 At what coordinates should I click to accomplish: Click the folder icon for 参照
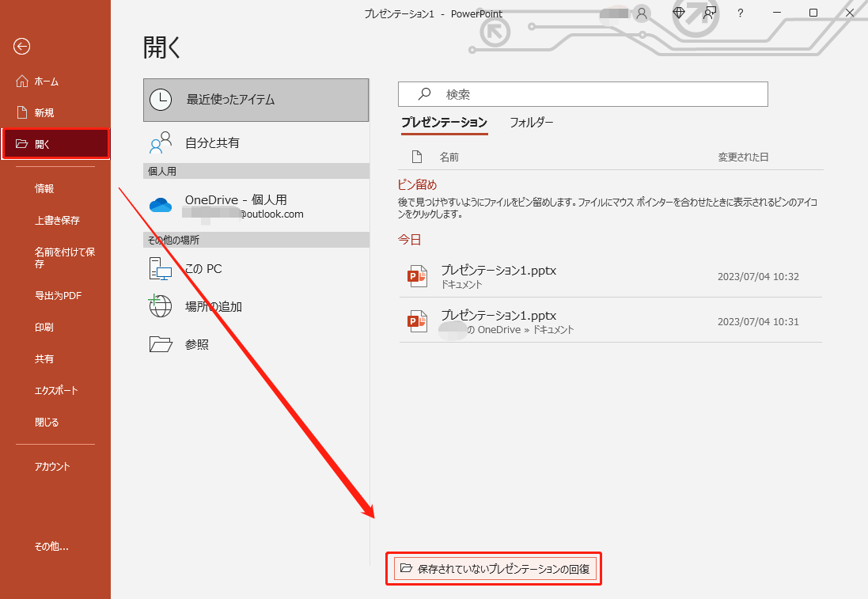pos(161,343)
